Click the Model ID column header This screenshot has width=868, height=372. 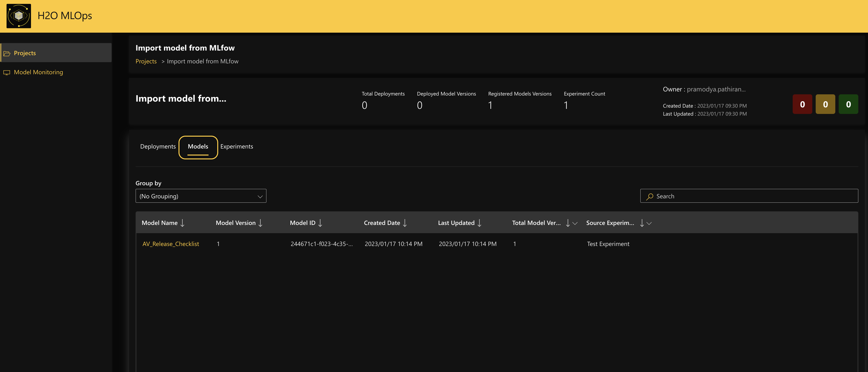(302, 223)
